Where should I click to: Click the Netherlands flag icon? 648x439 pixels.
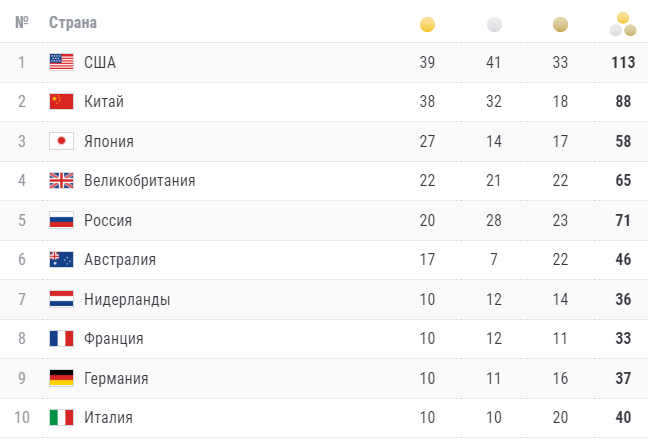point(62,299)
